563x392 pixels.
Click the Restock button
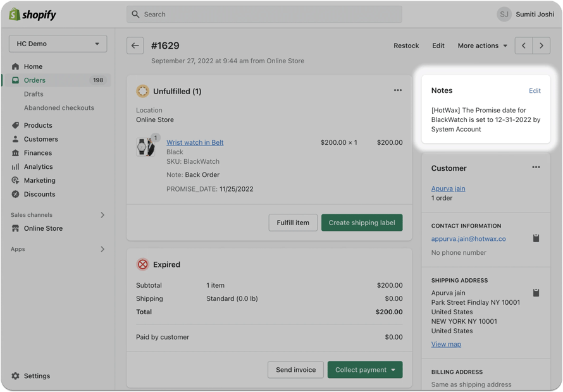click(406, 46)
